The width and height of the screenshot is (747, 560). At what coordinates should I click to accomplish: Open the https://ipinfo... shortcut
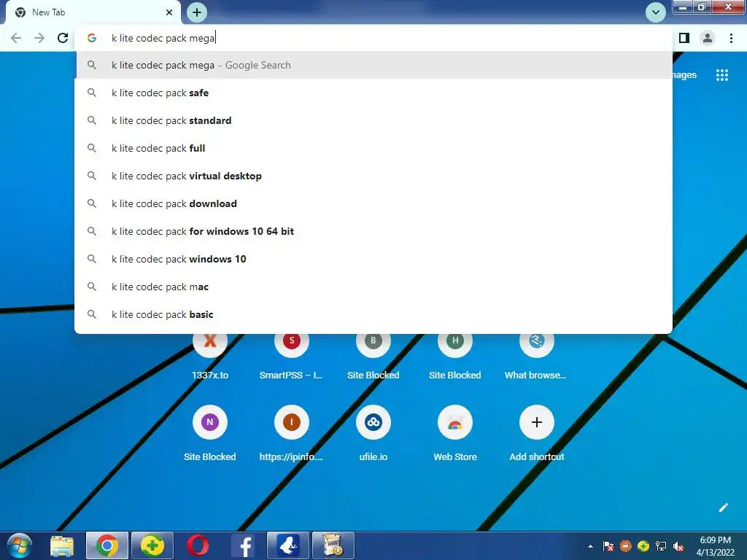pos(292,432)
